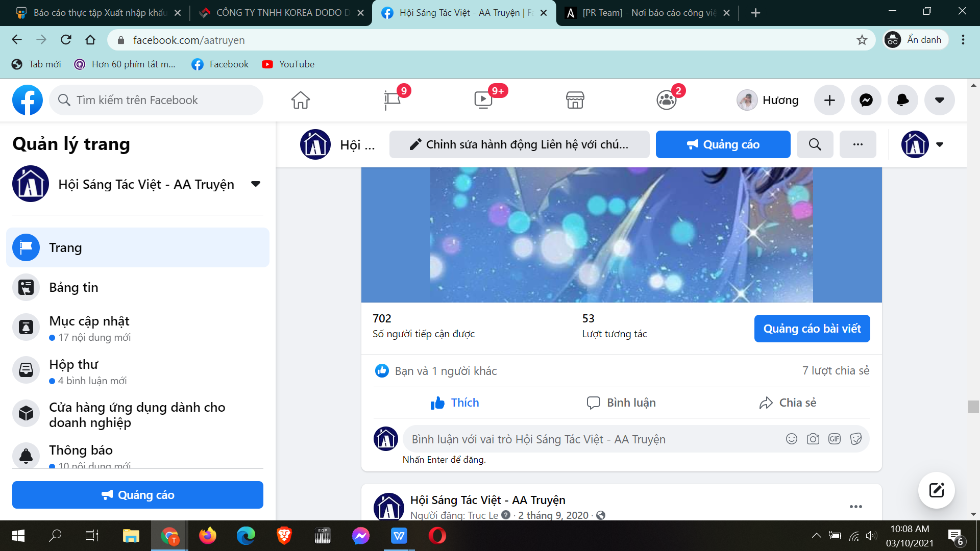The image size is (980, 551).
Task: Insert an emoji in the comment
Action: [x=792, y=439]
